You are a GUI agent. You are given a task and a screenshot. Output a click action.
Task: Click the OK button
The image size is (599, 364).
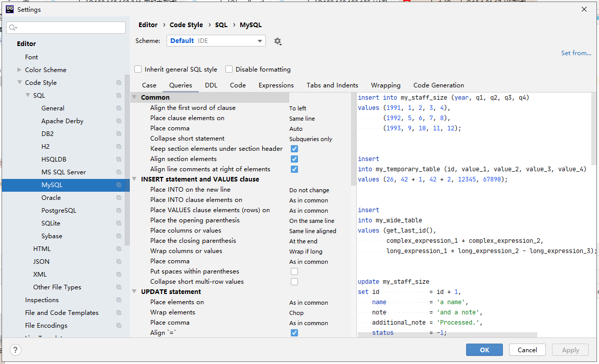[485, 350]
